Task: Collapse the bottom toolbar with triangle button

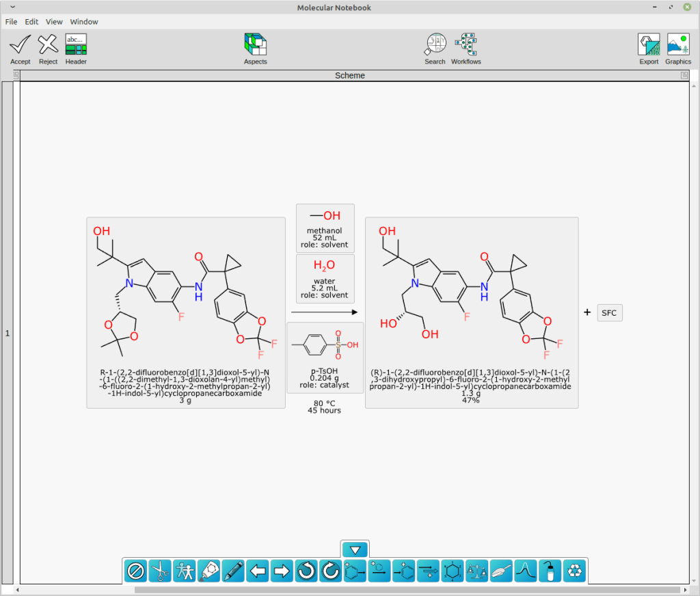Action: [x=355, y=550]
